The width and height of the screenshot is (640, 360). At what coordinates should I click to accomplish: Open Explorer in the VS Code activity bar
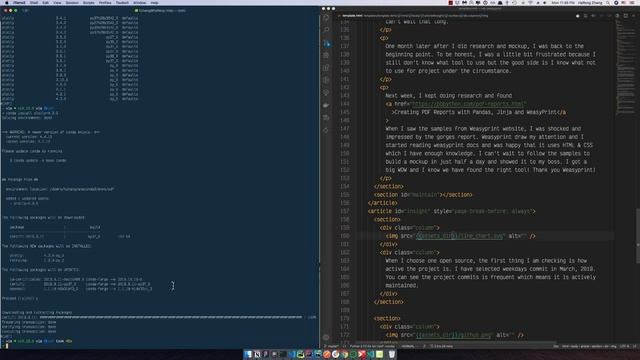(x=326, y=18)
